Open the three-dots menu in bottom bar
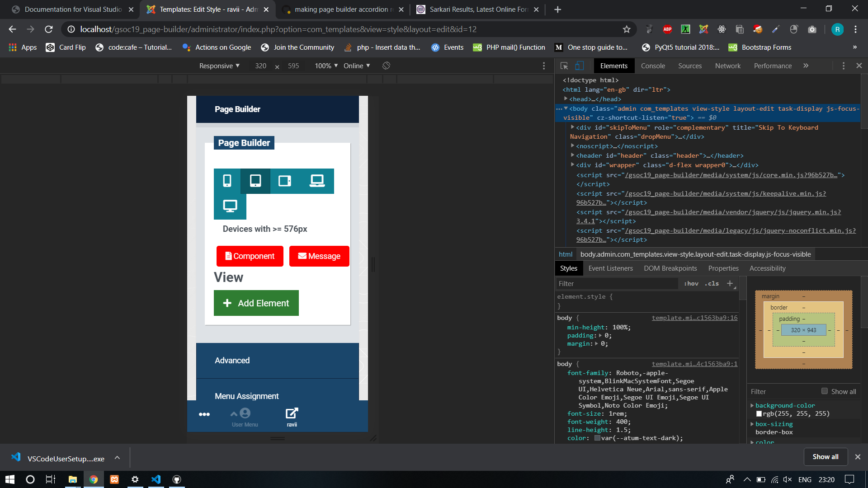This screenshot has width=868, height=488. (x=204, y=414)
